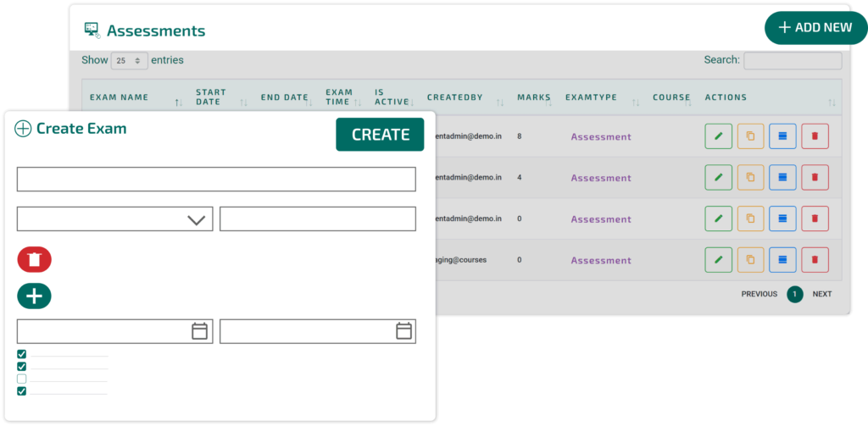Click the green plus button in Create Exam
The image size is (868, 426).
pyautogui.click(x=34, y=296)
